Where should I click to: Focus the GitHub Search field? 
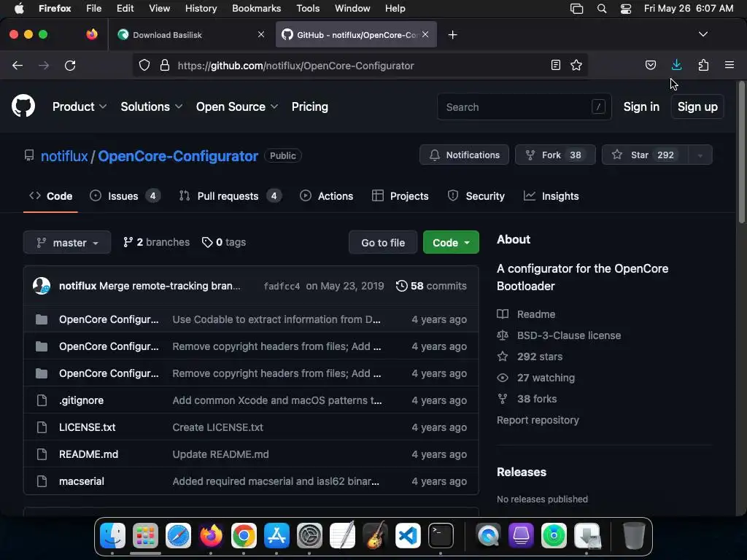click(x=524, y=106)
